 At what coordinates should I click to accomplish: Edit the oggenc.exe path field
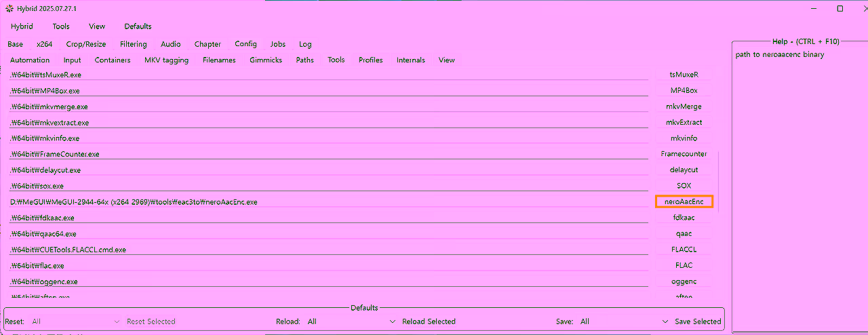[x=328, y=281]
